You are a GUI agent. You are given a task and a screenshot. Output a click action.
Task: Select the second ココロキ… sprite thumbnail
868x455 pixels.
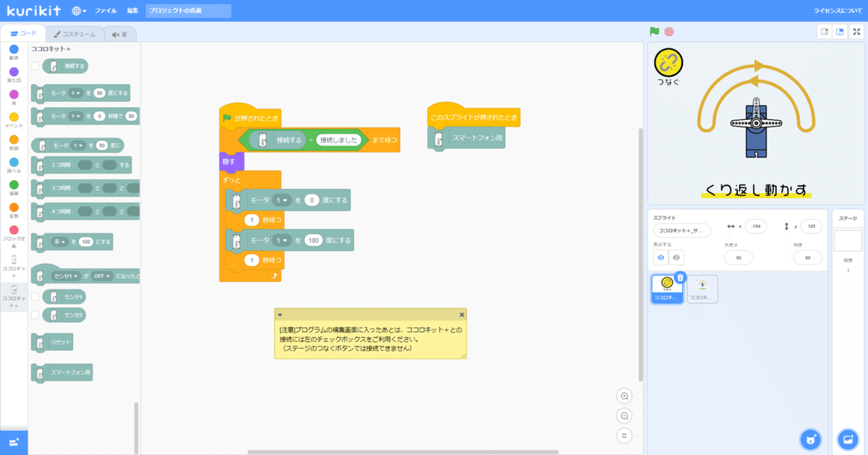[x=702, y=289]
